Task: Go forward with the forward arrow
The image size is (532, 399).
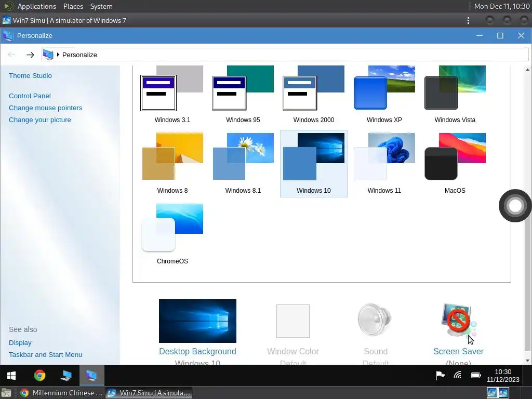Action: tap(30, 55)
